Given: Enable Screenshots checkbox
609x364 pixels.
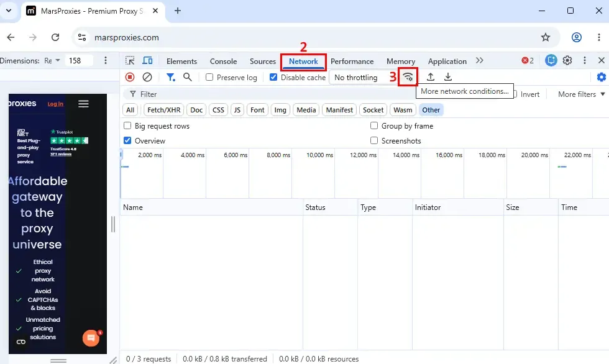Looking at the screenshot, I should [x=374, y=140].
